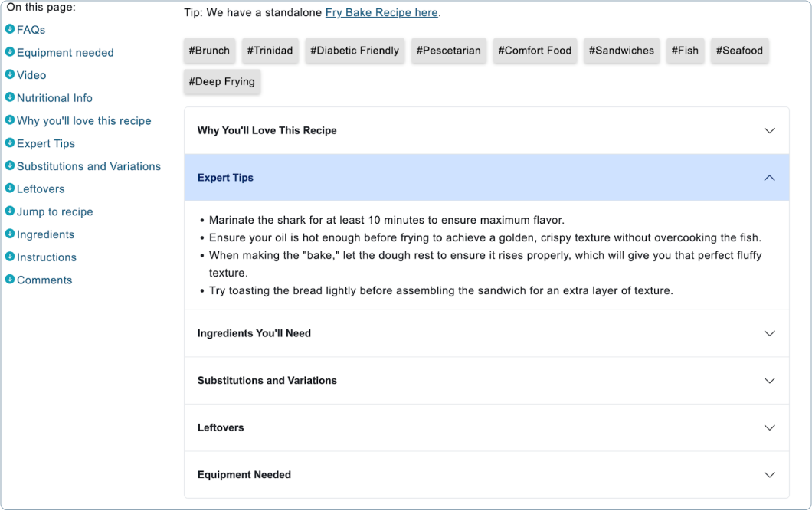Click the arrow icon beside Expert Tips link
Screen dimensions: 812x511
tap(11, 143)
